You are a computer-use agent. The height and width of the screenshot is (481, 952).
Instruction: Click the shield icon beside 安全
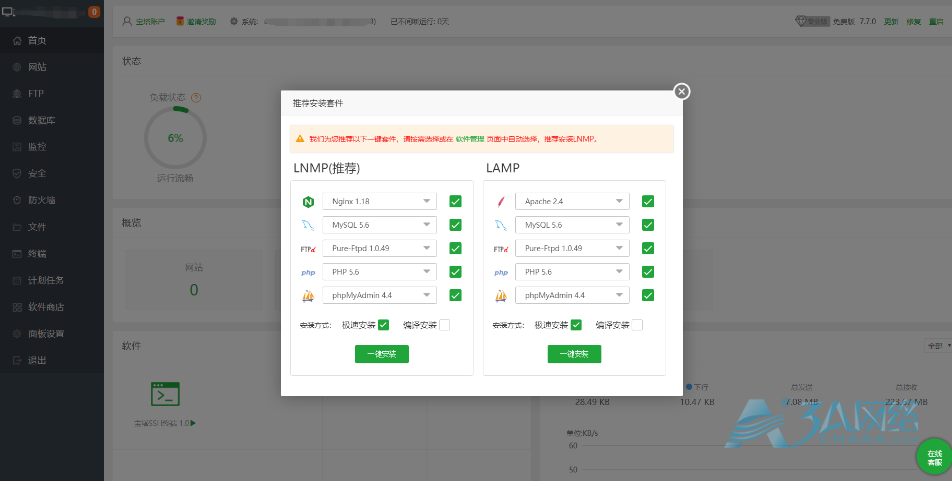pos(17,174)
